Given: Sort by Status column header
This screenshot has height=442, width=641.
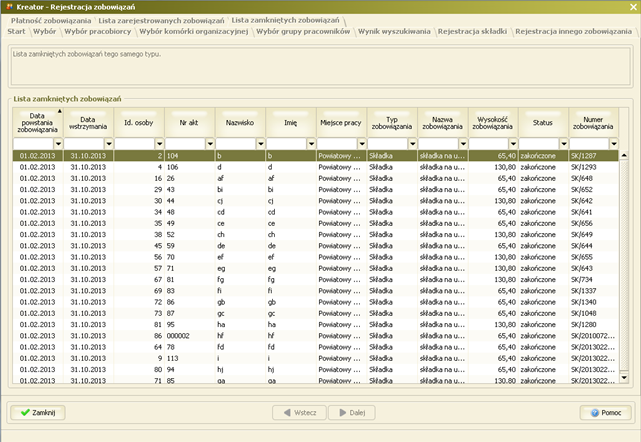Looking at the screenshot, I should click(x=543, y=123).
